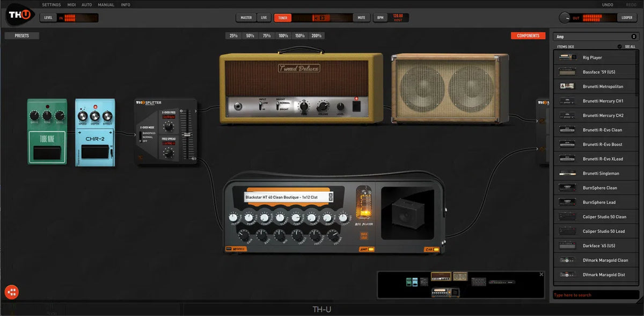Toggle Mute on the tuner
The image size is (644, 316).
click(x=361, y=17)
